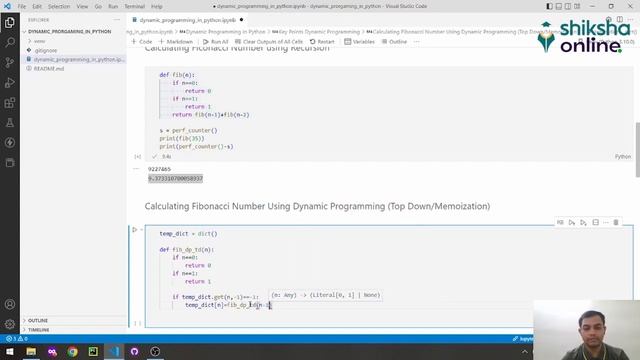640x360 pixels.
Task: Open the Testing flask view
Action: [10, 122]
